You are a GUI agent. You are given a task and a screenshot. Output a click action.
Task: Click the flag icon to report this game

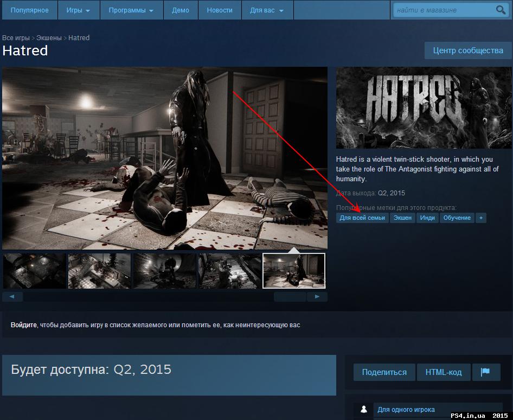click(x=486, y=372)
